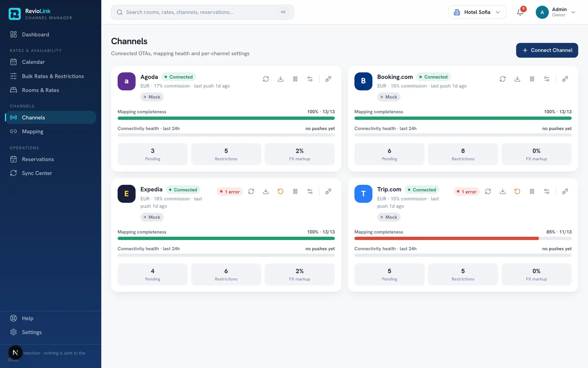This screenshot has width=588, height=368.
Task: Open Settings in the sidebar
Action: 50,332
